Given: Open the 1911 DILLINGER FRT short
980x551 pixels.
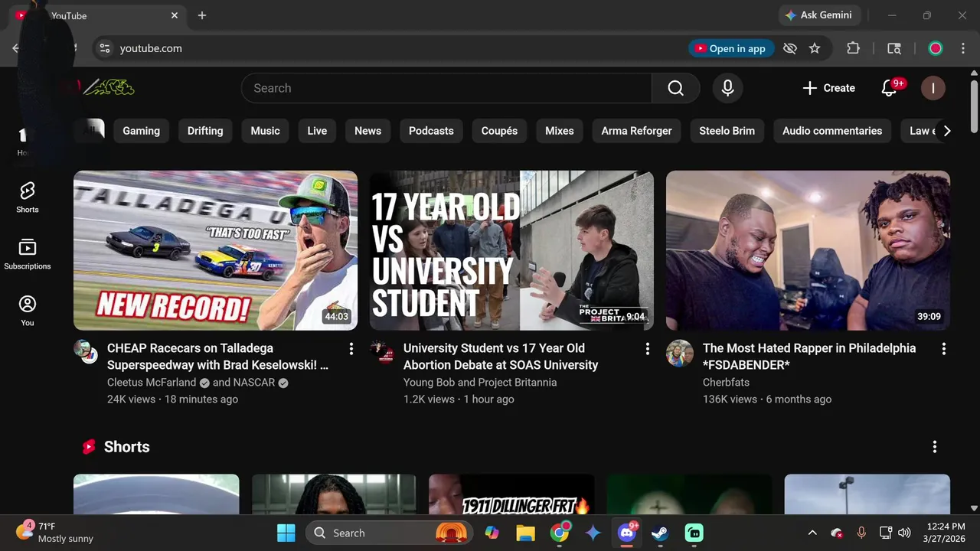Looking at the screenshot, I should click(511, 494).
